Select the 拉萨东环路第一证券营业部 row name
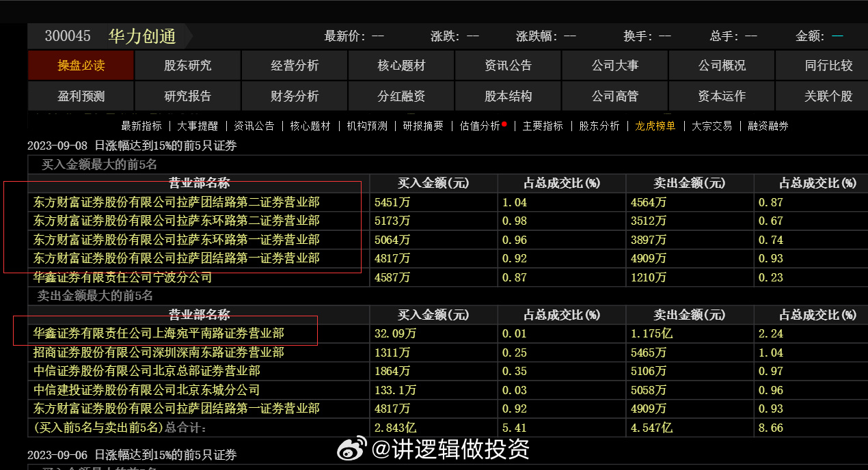The image size is (868, 470). (x=176, y=240)
